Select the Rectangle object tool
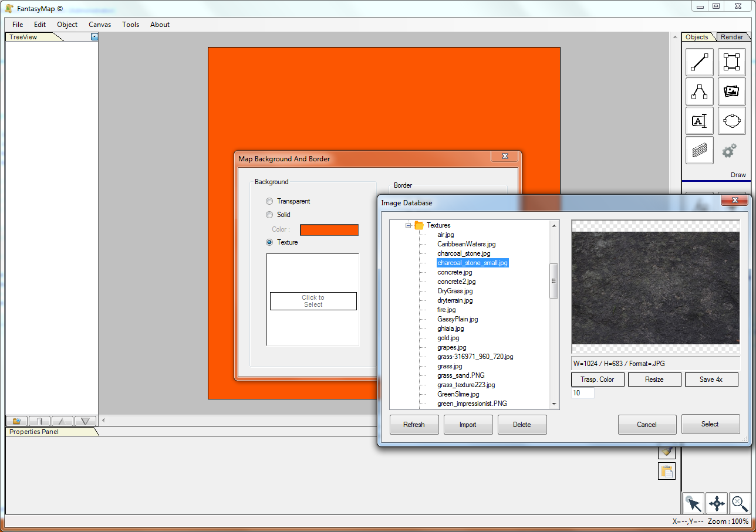Screen dimensions: 756x532 click(x=731, y=62)
